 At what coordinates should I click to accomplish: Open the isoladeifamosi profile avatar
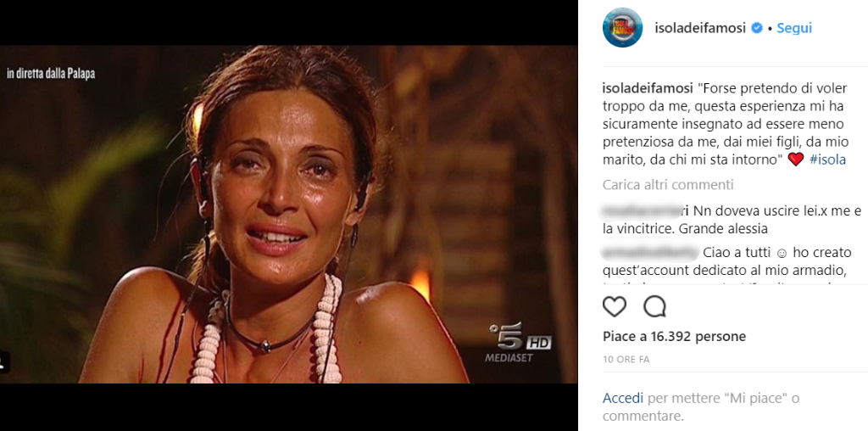(623, 27)
